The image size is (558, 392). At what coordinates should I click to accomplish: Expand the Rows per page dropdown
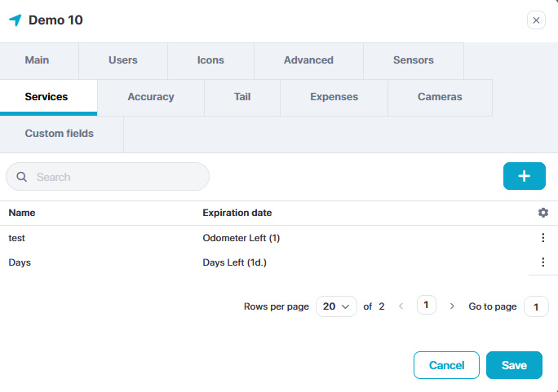pos(336,306)
